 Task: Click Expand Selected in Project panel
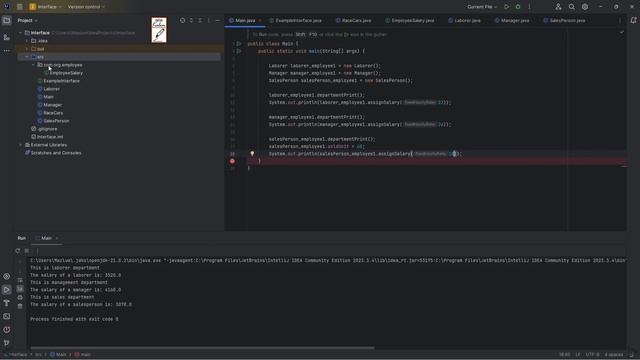(x=191, y=20)
